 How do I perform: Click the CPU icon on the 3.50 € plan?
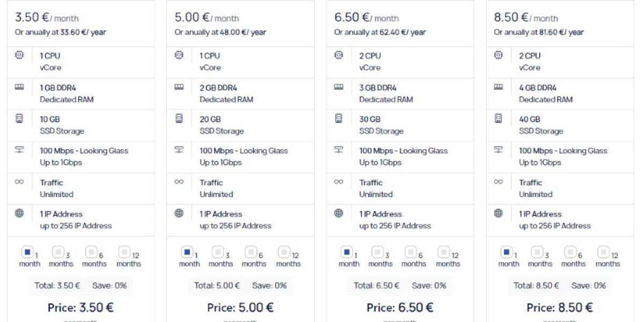click(x=20, y=55)
